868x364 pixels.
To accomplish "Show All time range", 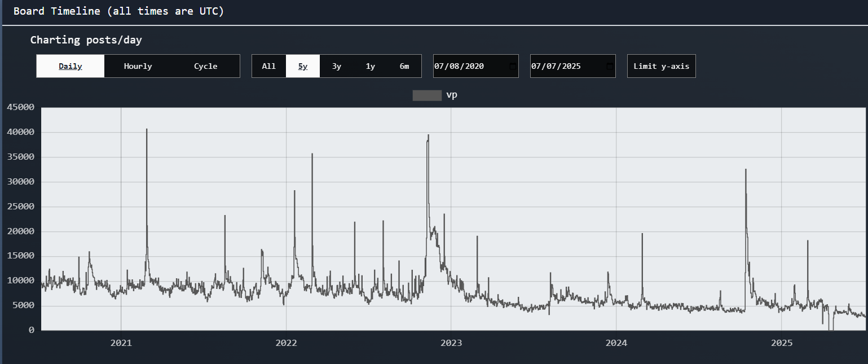I will pos(269,66).
